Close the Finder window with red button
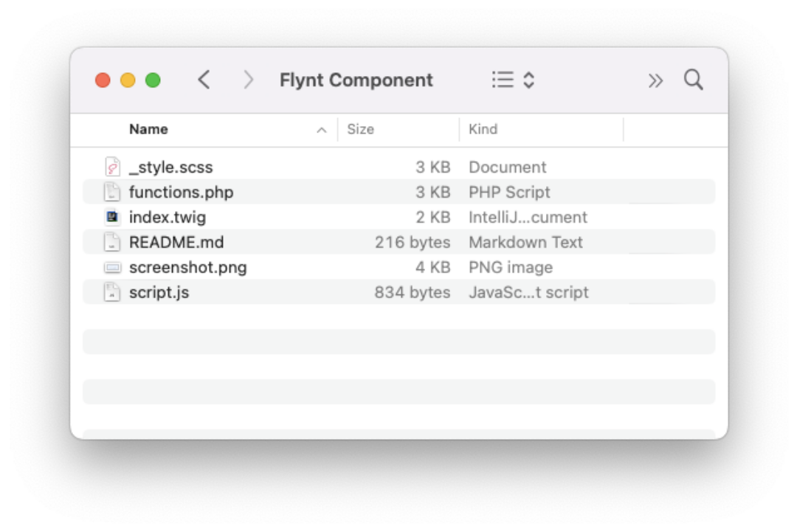Viewport: 797px width, 532px height. [x=103, y=80]
